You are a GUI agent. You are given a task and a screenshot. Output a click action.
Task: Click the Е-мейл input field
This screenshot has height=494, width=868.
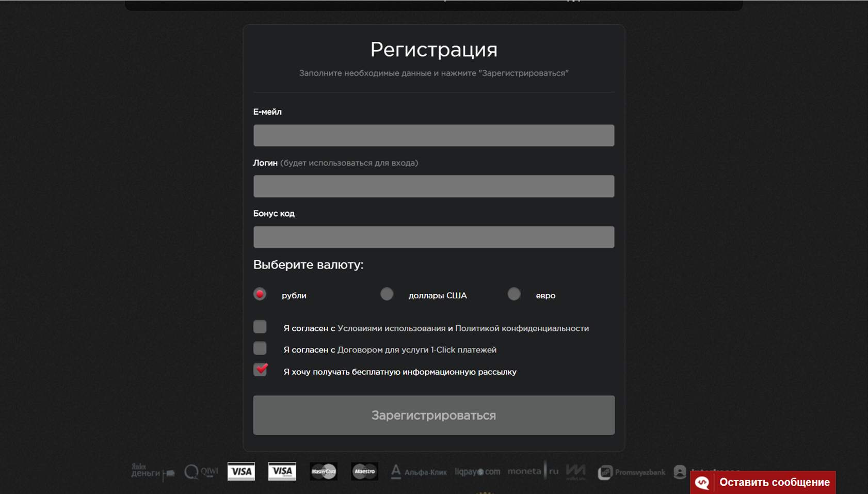[x=433, y=135]
